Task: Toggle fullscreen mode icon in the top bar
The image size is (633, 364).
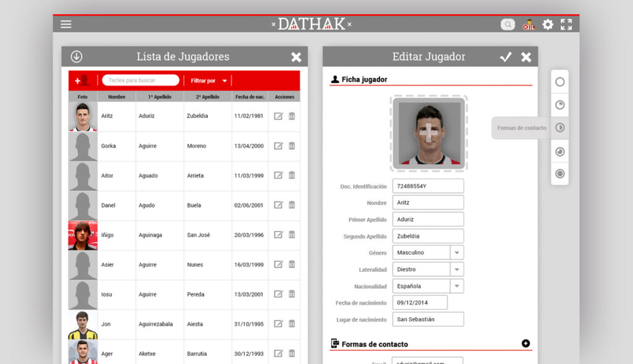Action: click(x=566, y=25)
